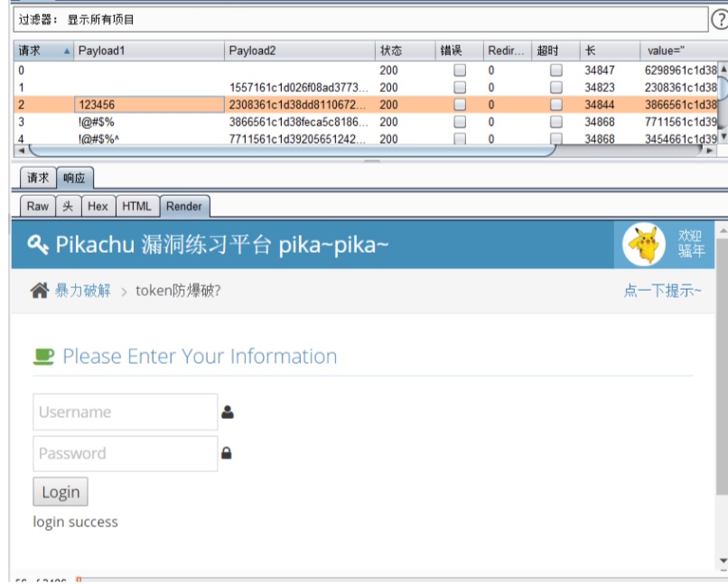The width and height of the screenshot is (728, 584).
Task: Click the lock icon beside Password field
Action: pos(227,453)
